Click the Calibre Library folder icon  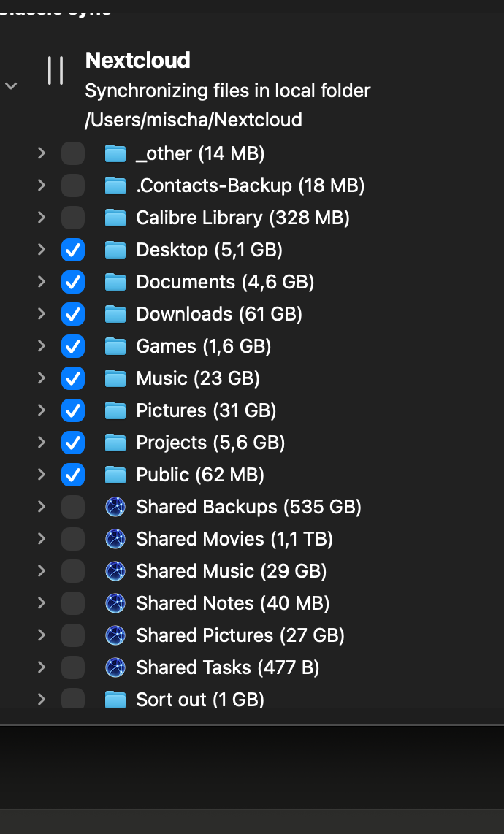pos(115,218)
